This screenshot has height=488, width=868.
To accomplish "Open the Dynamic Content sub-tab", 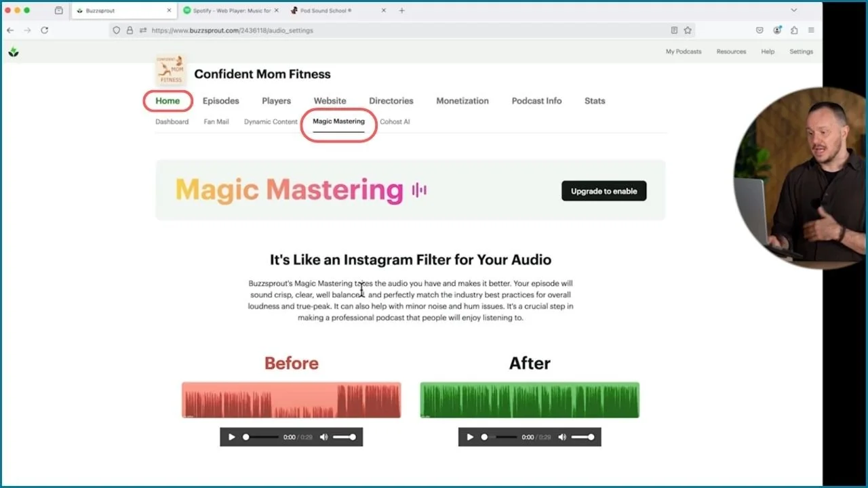I will coord(271,122).
